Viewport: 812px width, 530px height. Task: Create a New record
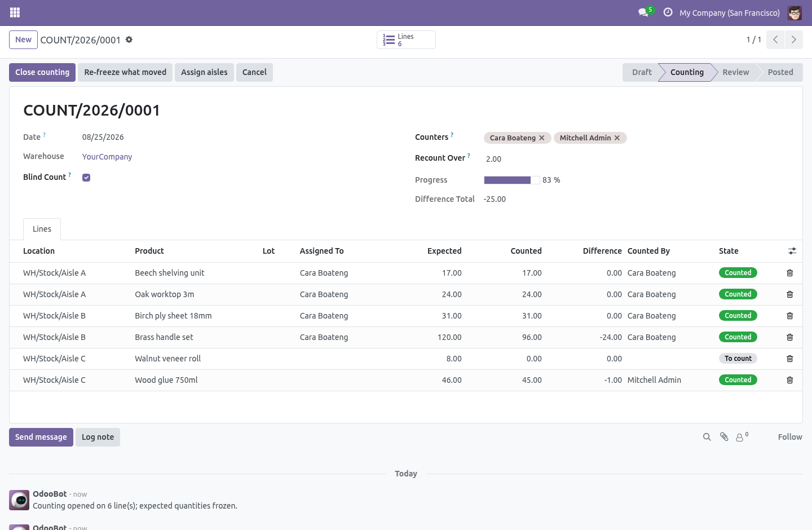pos(23,39)
